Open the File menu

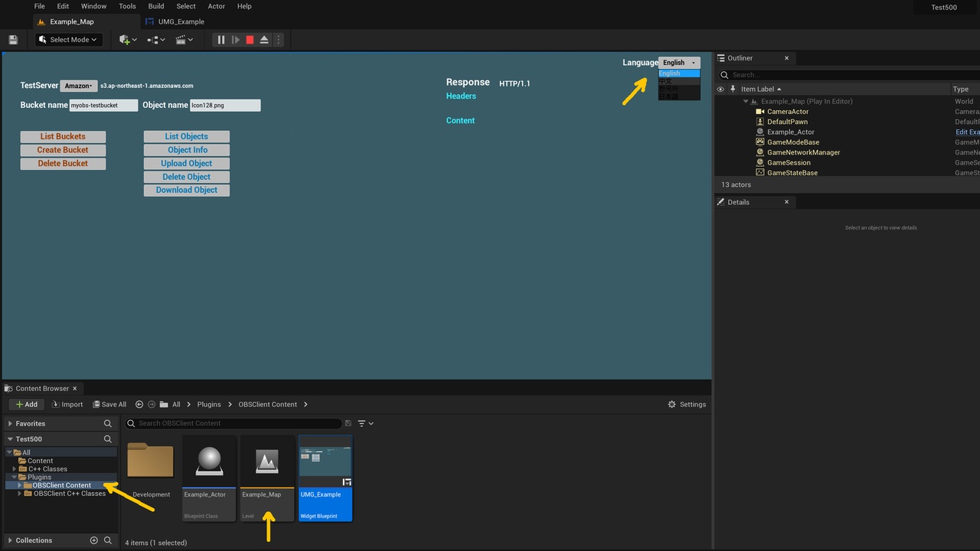click(40, 6)
